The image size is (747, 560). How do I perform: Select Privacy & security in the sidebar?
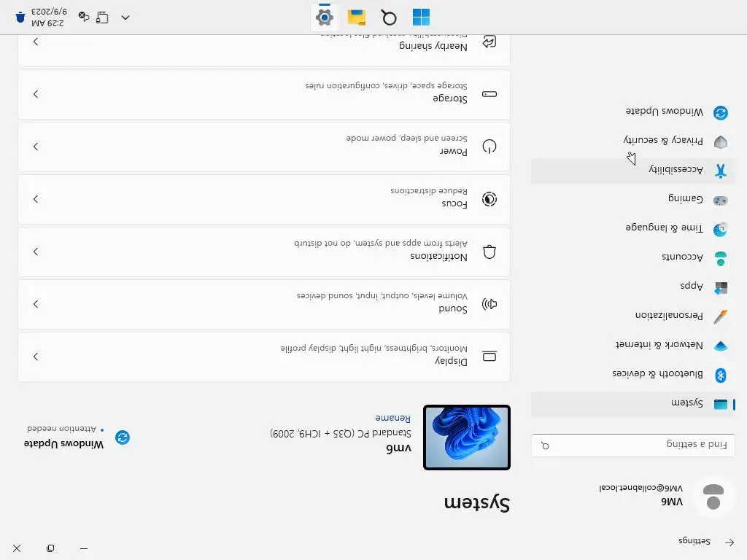pos(633,142)
